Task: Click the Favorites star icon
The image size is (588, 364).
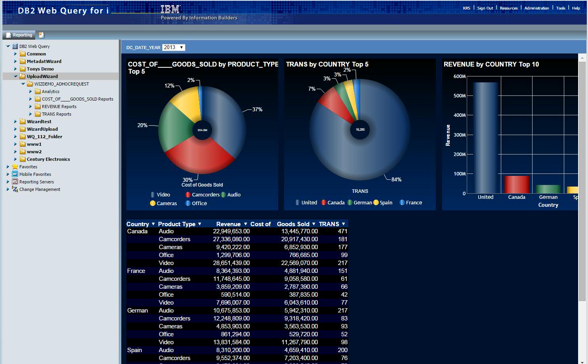Action: (15, 167)
